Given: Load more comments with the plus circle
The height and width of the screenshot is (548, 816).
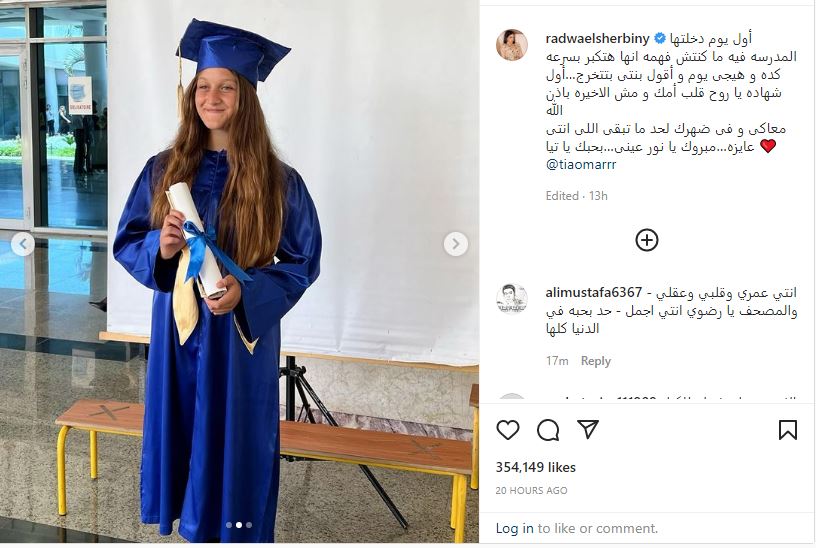Looking at the screenshot, I should pos(647,240).
